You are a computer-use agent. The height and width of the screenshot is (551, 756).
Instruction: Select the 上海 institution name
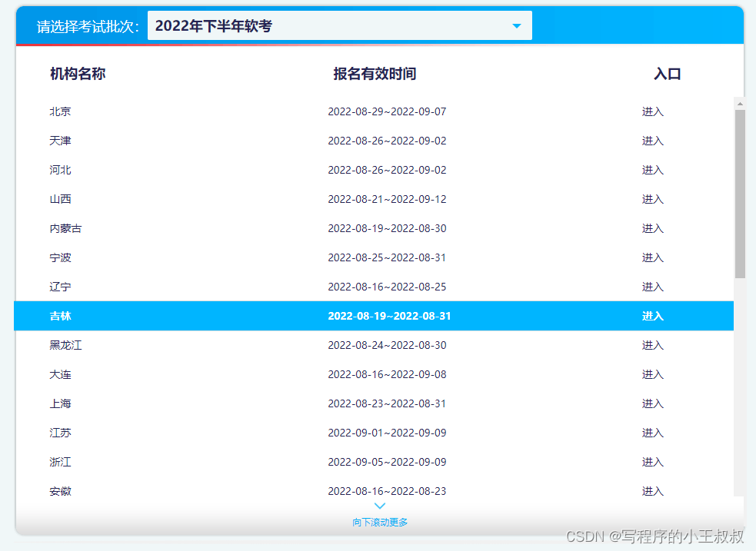[x=60, y=403]
